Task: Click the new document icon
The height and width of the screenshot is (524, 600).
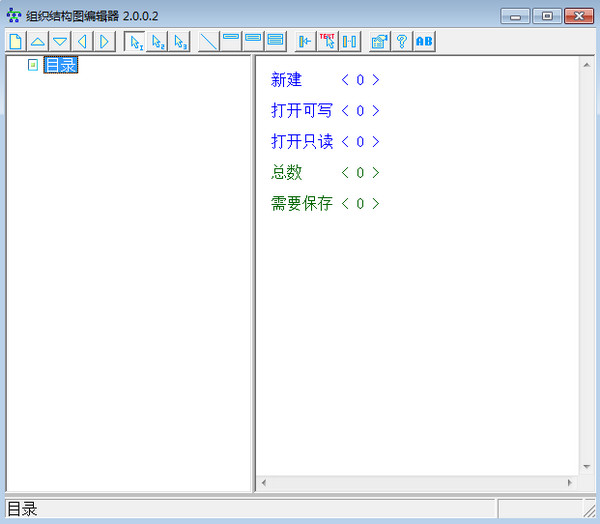Action: tap(15, 41)
